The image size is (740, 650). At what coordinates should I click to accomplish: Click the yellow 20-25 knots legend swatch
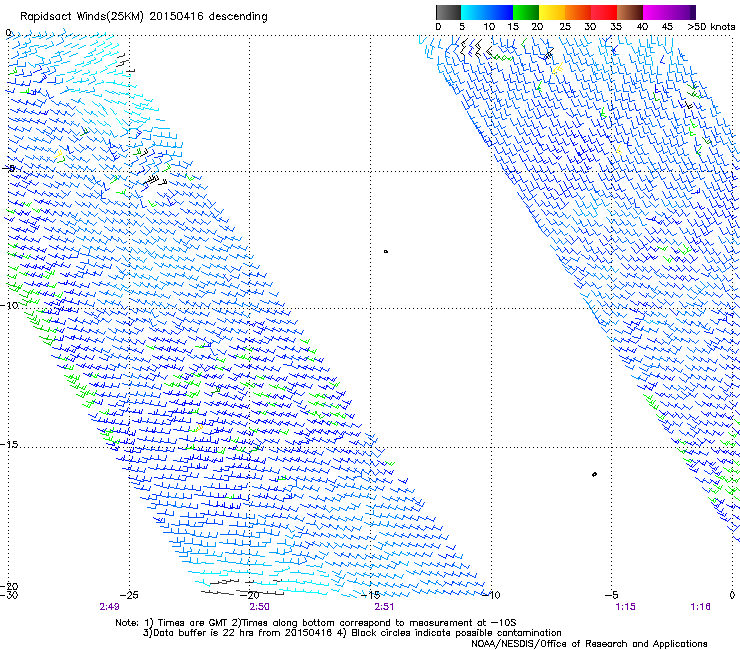tap(552, 12)
